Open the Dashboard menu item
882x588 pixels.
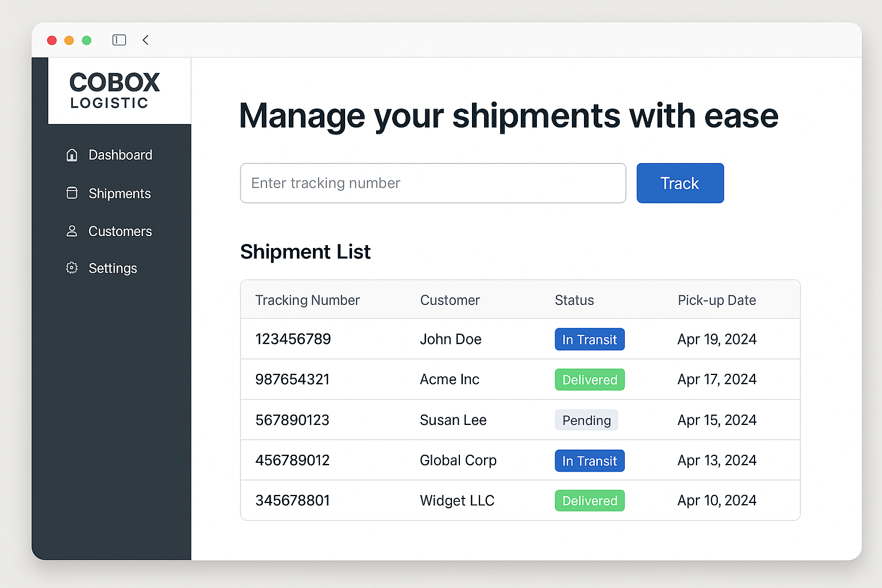click(x=120, y=154)
